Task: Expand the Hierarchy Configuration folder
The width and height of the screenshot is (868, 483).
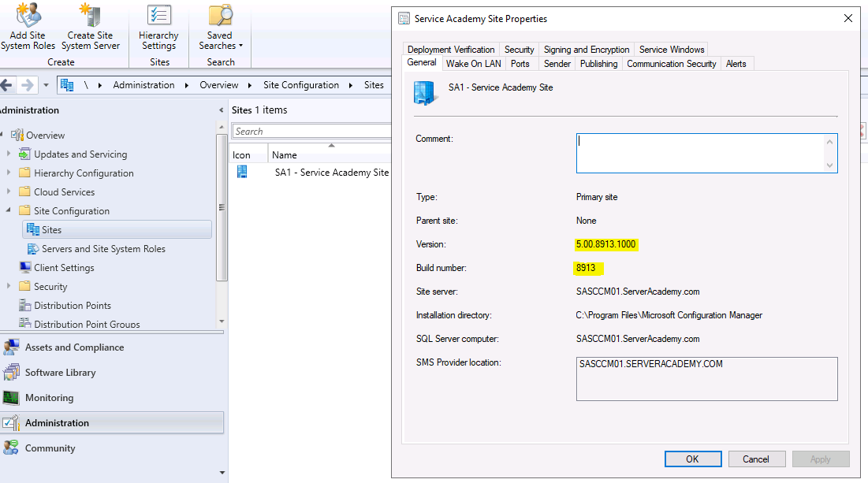Action: coord(9,173)
